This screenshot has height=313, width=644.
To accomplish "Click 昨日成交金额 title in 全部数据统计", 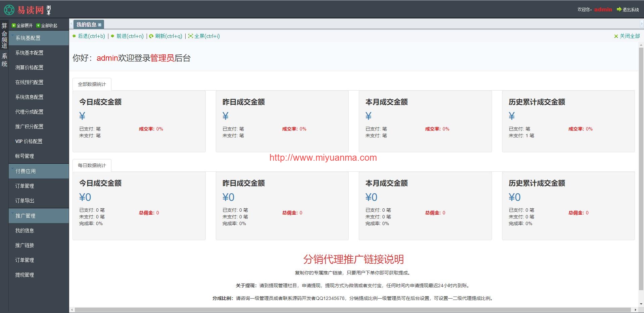I will click(x=244, y=102).
